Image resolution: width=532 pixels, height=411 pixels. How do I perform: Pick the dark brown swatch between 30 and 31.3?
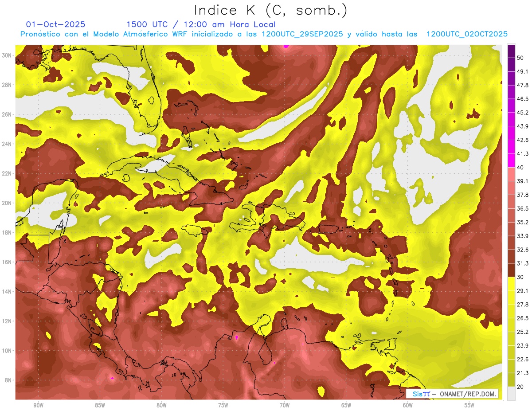coord(511,270)
